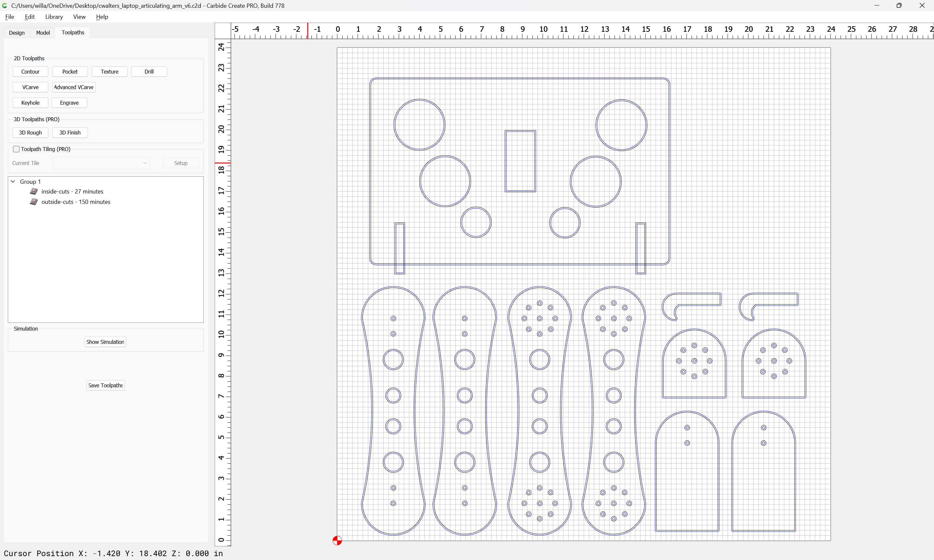Screen dimensions: 934x560
Task: Click Save Toolpaths button
Action: click(x=105, y=385)
